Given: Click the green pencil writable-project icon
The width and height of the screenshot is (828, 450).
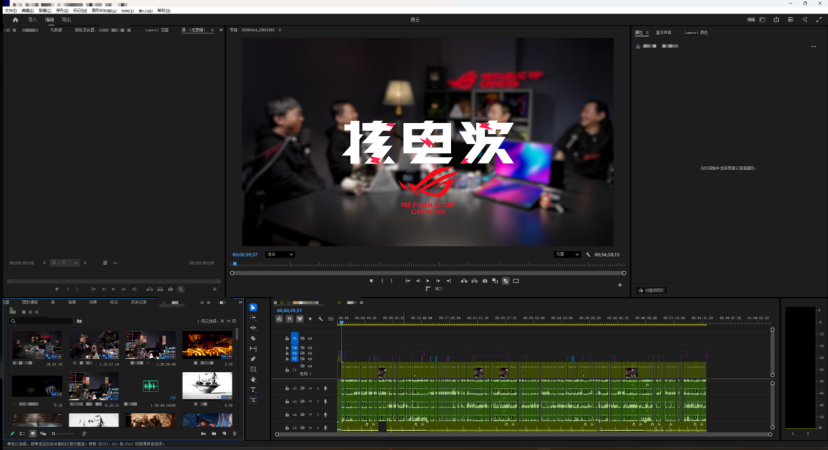Looking at the screenshot, I should coord(12,434).
